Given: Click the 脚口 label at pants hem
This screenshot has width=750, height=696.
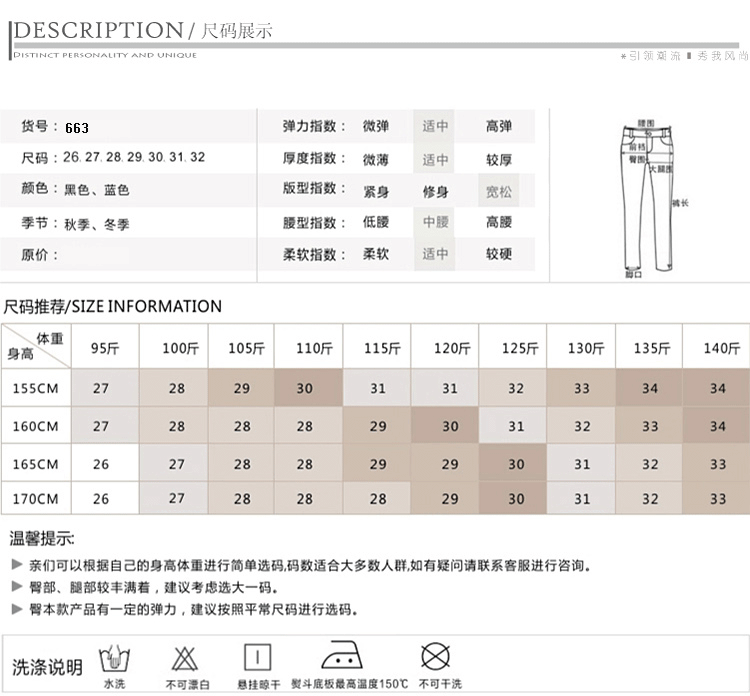Looking at the screenshot, I should 633,275.
